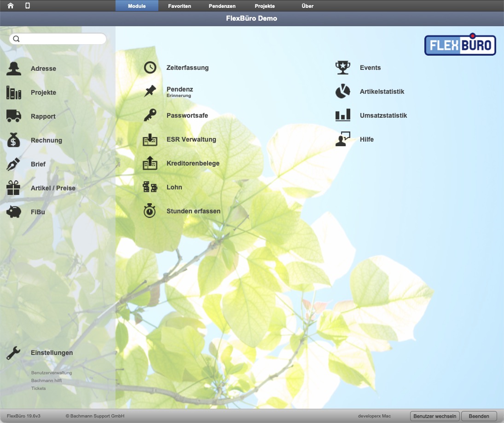504x423 pixels.
Task: Open the Rechnung money bag icon
Action: (13, 140)
